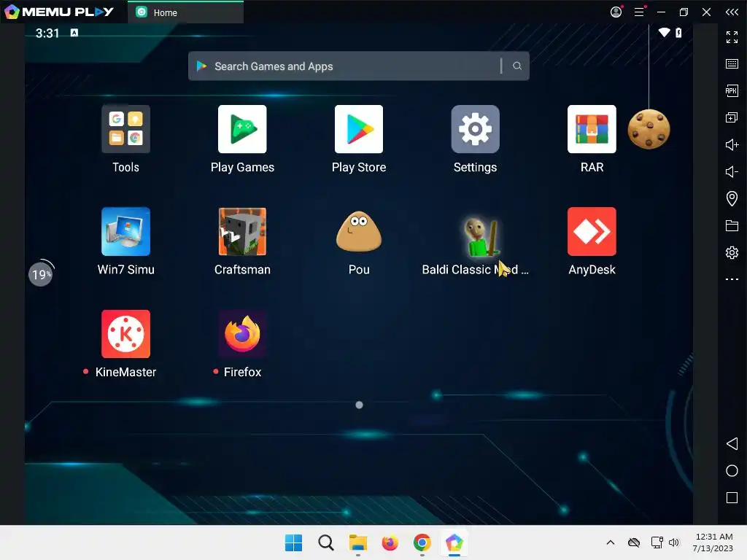Tap the Android Back button
Viewport: 747px width, 560px height.
tap(732, 444)
